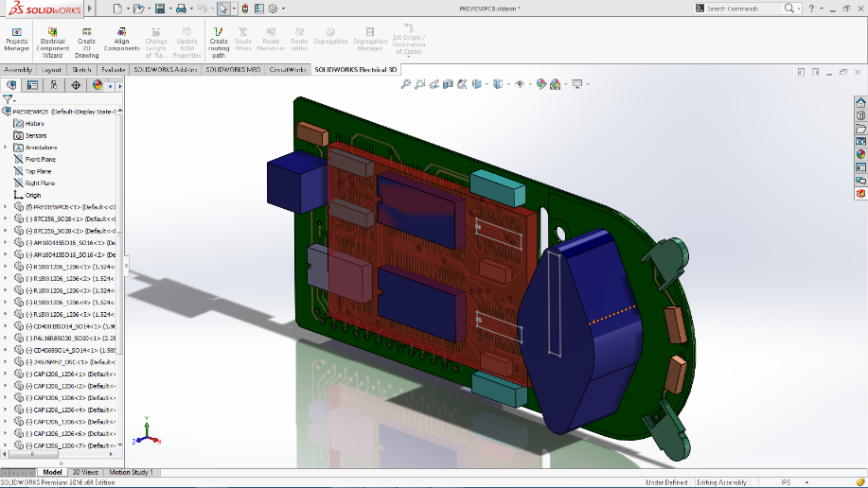Open the Save button dropdown arrow

[169, 9]
